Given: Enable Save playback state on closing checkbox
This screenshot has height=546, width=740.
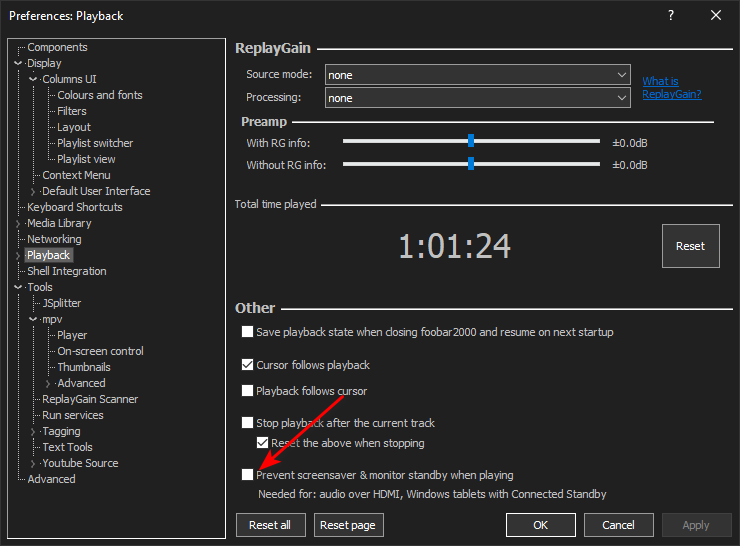Looking at the screenshot, I should pos(247,332).
